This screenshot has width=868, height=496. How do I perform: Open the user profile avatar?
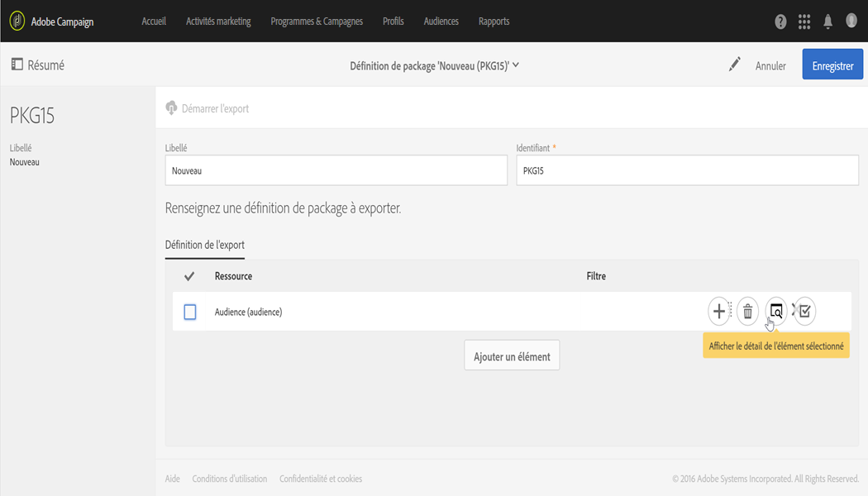[x=851, y=21]
